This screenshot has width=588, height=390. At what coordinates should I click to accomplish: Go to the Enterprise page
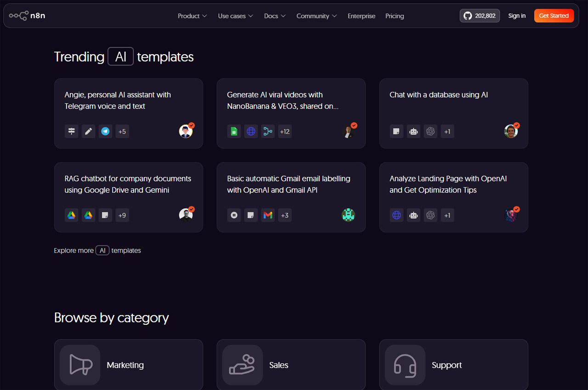(x=362, y=16)
